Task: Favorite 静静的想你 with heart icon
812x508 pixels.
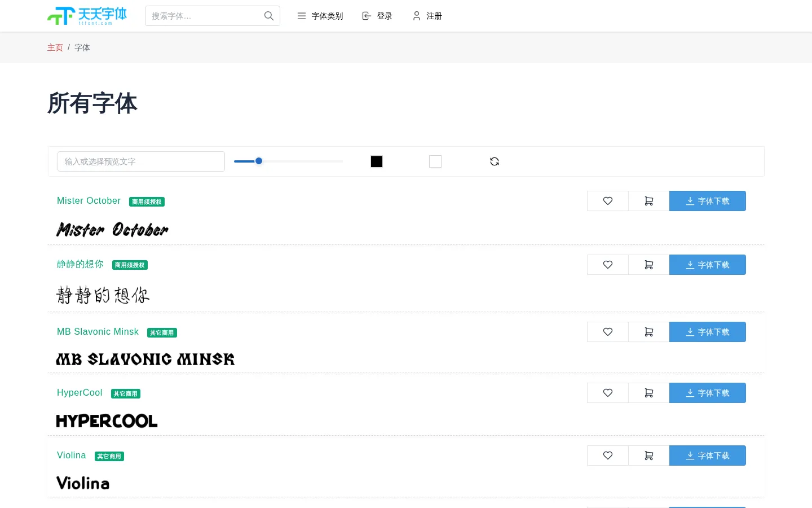Action: coord(608,265)
